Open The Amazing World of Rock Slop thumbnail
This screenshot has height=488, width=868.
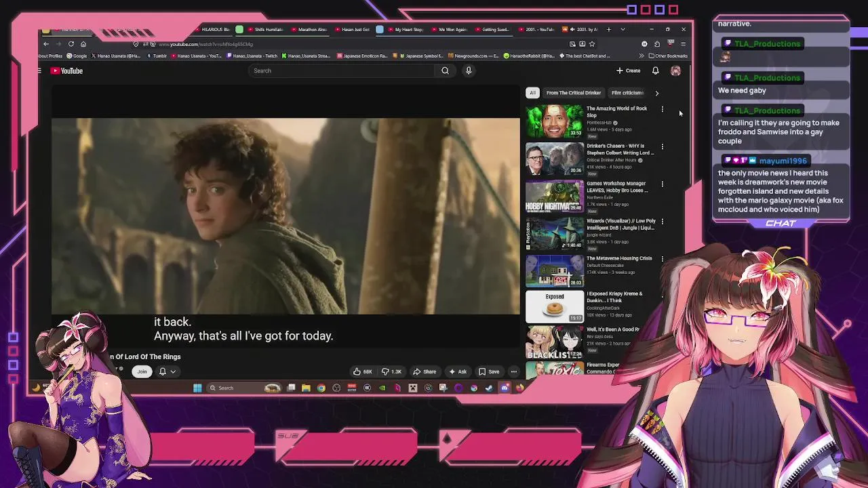click(x=555, y=121)
